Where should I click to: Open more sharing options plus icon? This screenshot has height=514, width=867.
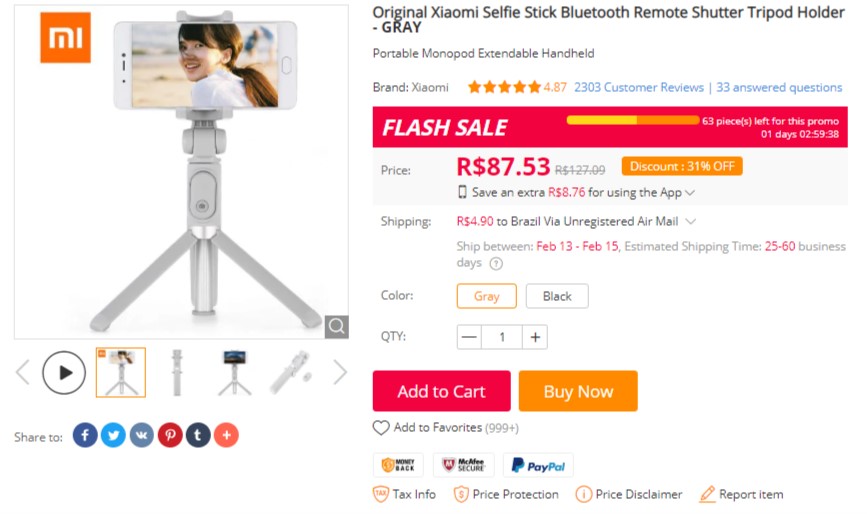click(x=226, y=435)
